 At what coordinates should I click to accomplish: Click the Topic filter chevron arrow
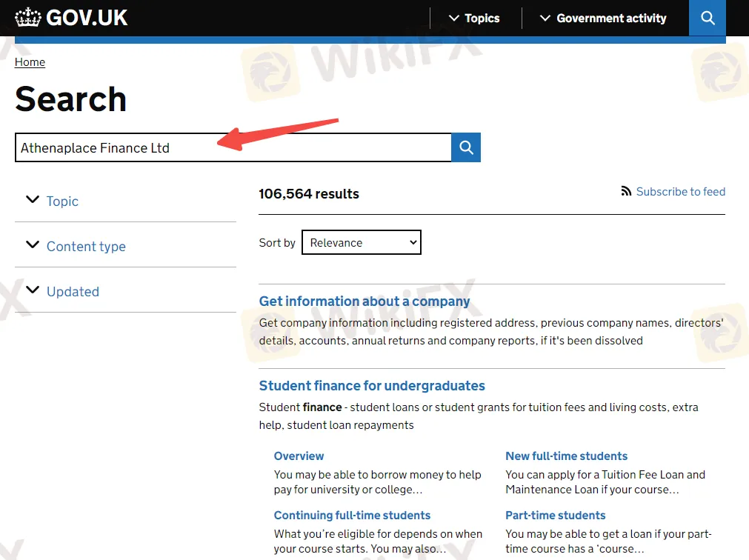(33, 199)
